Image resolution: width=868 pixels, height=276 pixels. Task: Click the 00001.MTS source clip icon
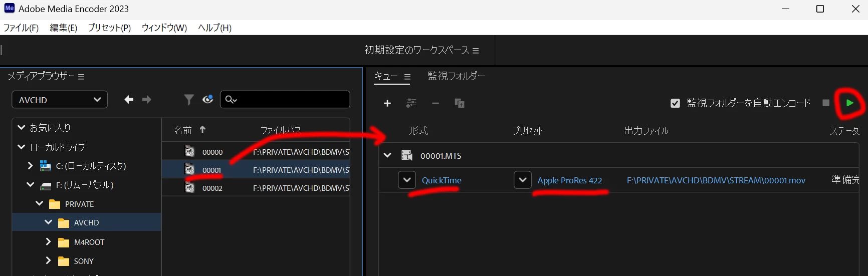tap(407, 156)
